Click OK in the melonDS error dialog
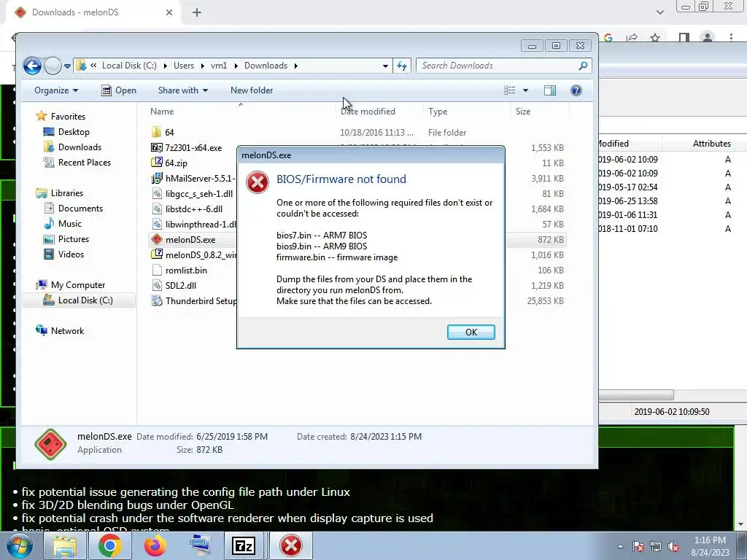Viewport: 747px width, 560px height. pyautogui.click(x=471, y=332)
